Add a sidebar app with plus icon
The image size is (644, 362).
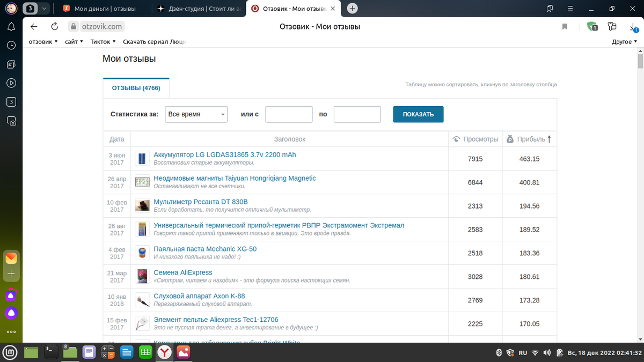click(x=11, y=274)
